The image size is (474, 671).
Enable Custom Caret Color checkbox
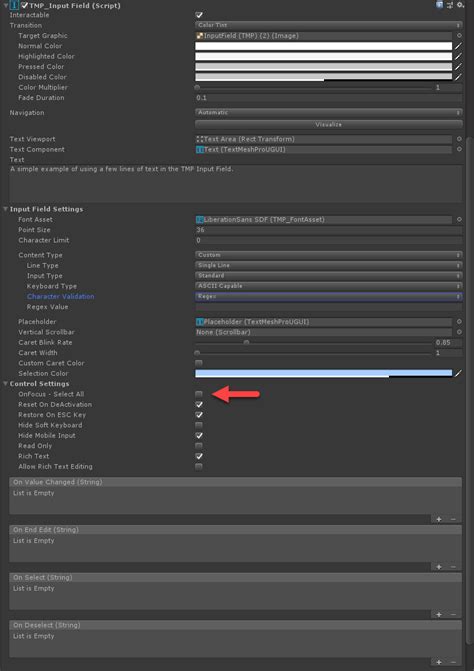click(199, 363)
